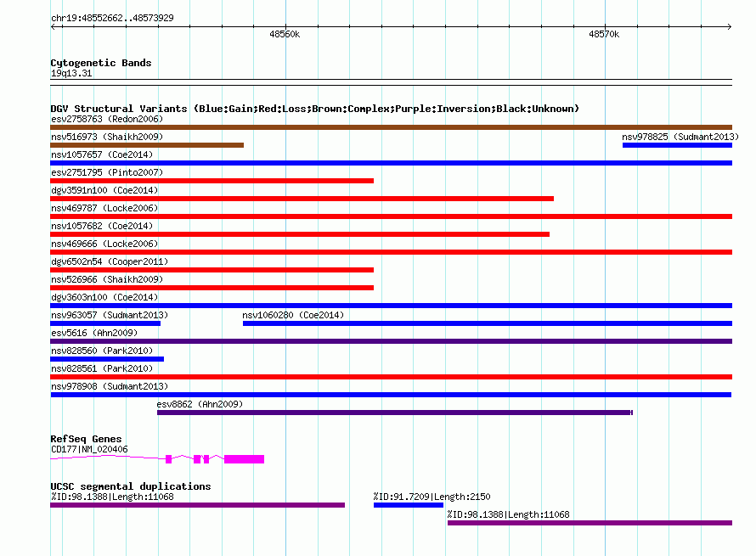Click the short blue bar under nsv828560

click(107, 359)
